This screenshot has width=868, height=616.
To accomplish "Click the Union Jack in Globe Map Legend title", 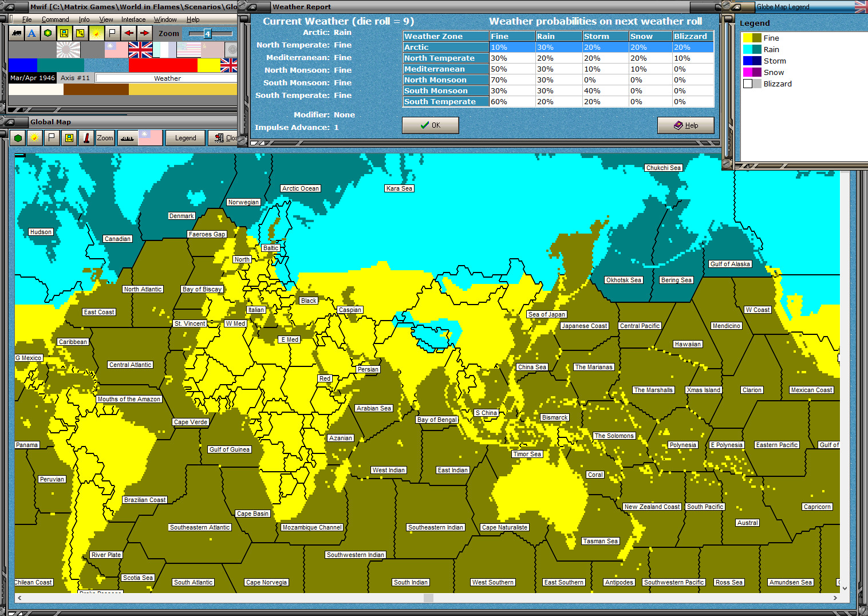I will [861, 7].
